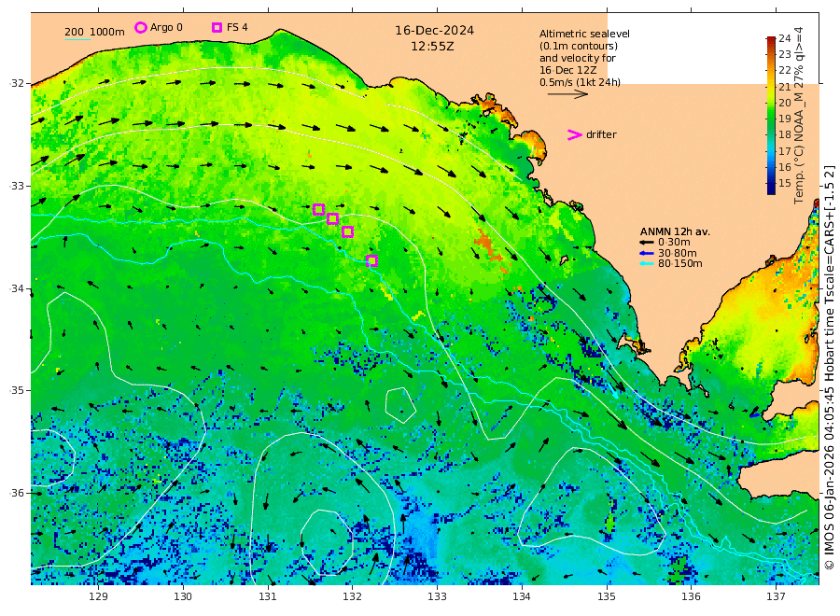Click the 0.5m/s velocity reference arrow
The height and width of the screenshot is (616, 840).
pyautogui.click(x=567, y=94)
